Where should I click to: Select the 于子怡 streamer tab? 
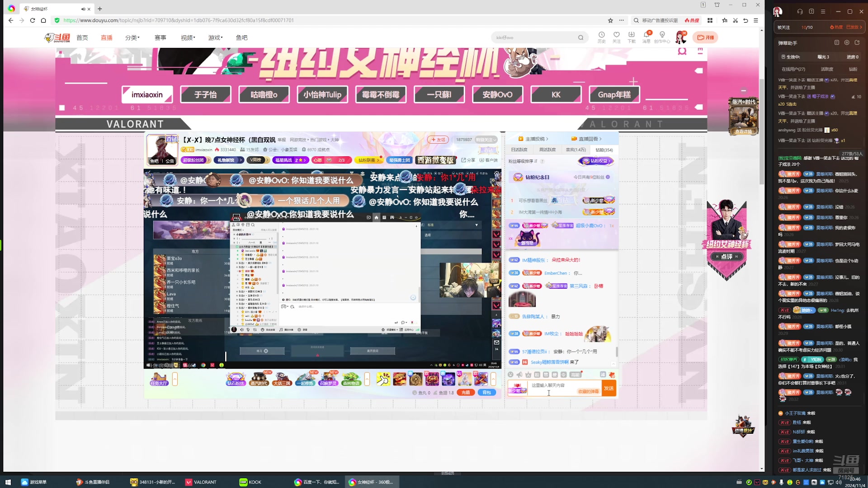[206, 94]
